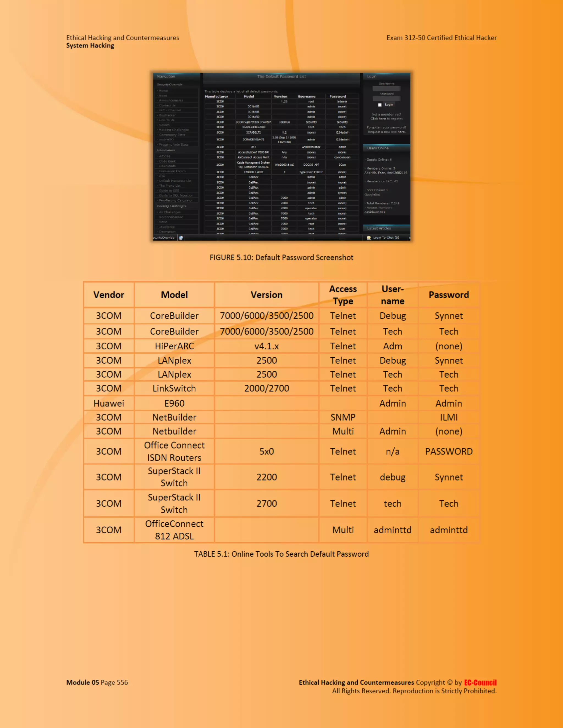Click the embedded default password screenshot
The width and height of the screenshot is (563, 728).
281,157
